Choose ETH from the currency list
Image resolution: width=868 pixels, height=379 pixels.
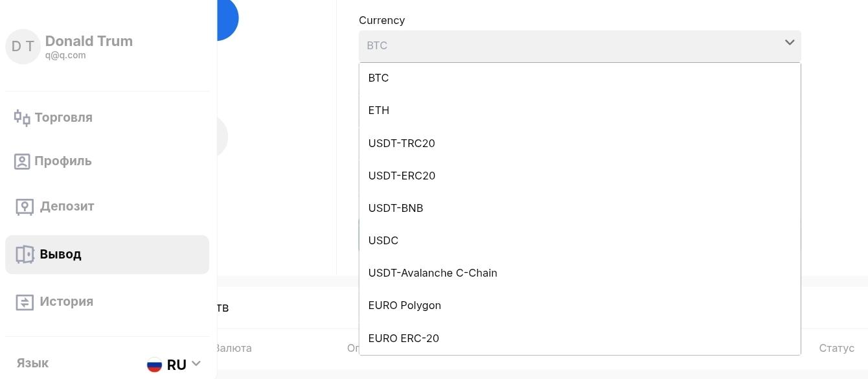pos(580,110)
